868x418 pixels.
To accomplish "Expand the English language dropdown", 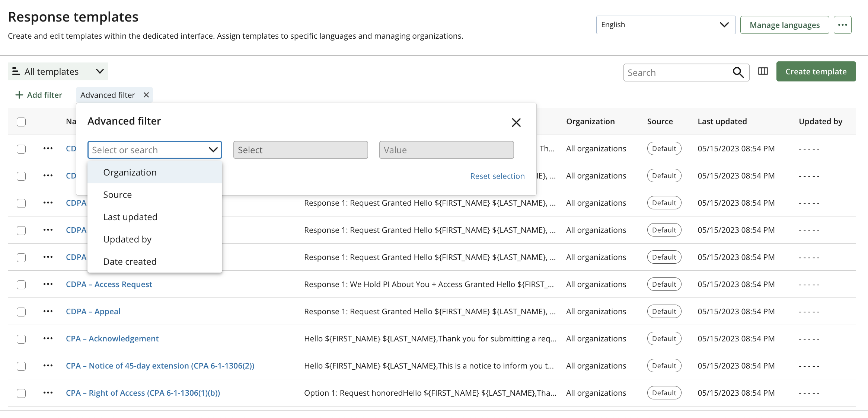I will click(x=666, y=25).
